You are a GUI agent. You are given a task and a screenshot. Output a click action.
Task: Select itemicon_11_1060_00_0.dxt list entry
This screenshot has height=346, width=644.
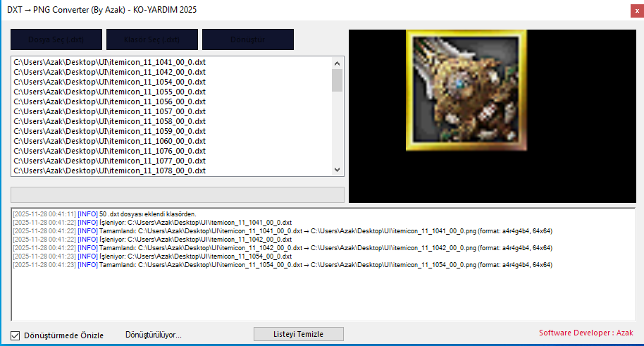coord(110,141)
